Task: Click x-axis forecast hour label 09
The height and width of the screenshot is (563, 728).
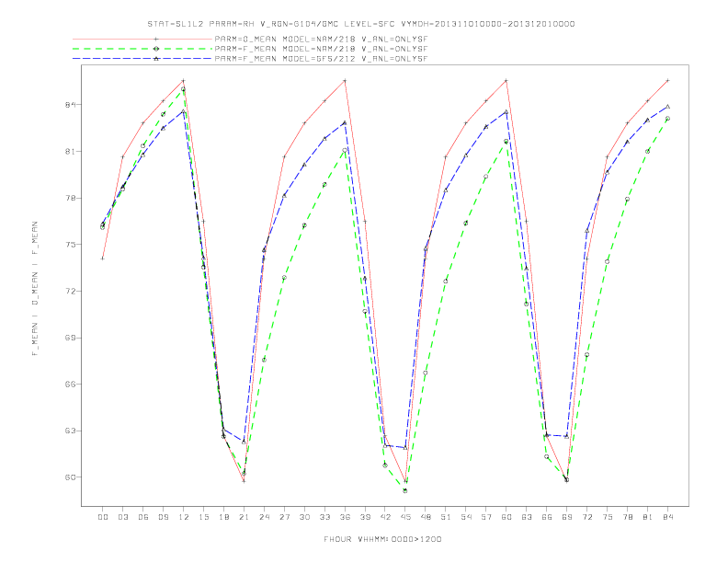Action: pos(164,517)
